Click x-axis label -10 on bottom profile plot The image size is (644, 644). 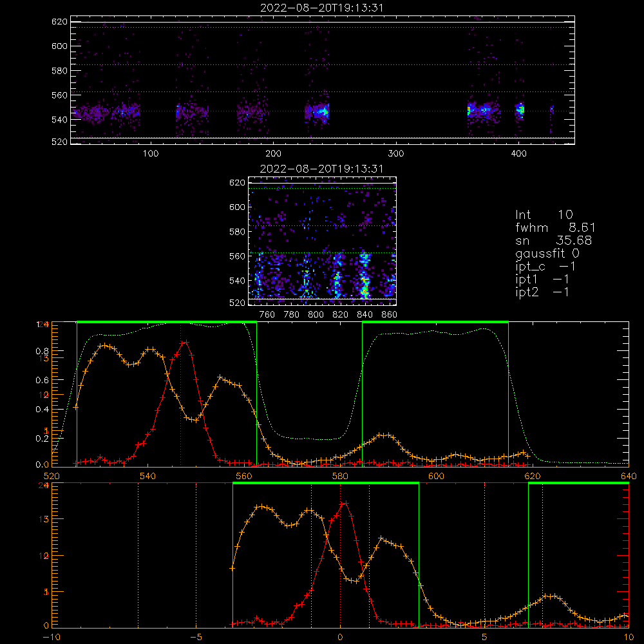coord(52,638)
